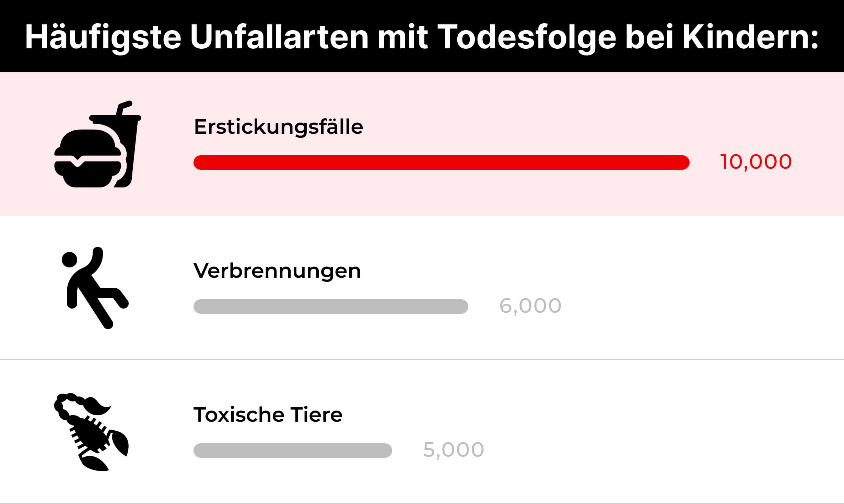Click the word Häufigste in the header
Image resolution: width=844 pixels, height=504 pixels.
tap(103, 38)
